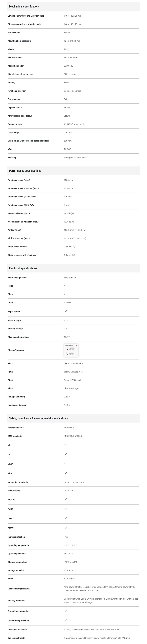
Task: Click the EMRT checkmark icon
Action: tap(66, 528)
